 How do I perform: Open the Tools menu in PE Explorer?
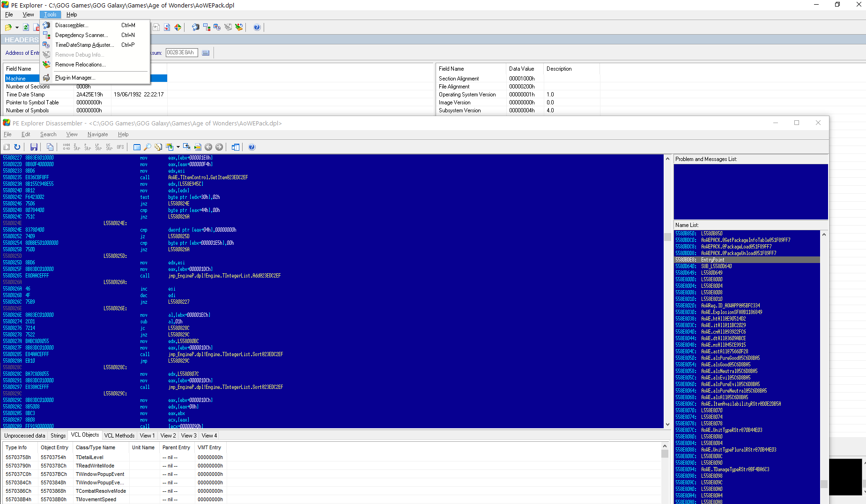[x=50, y=15]
